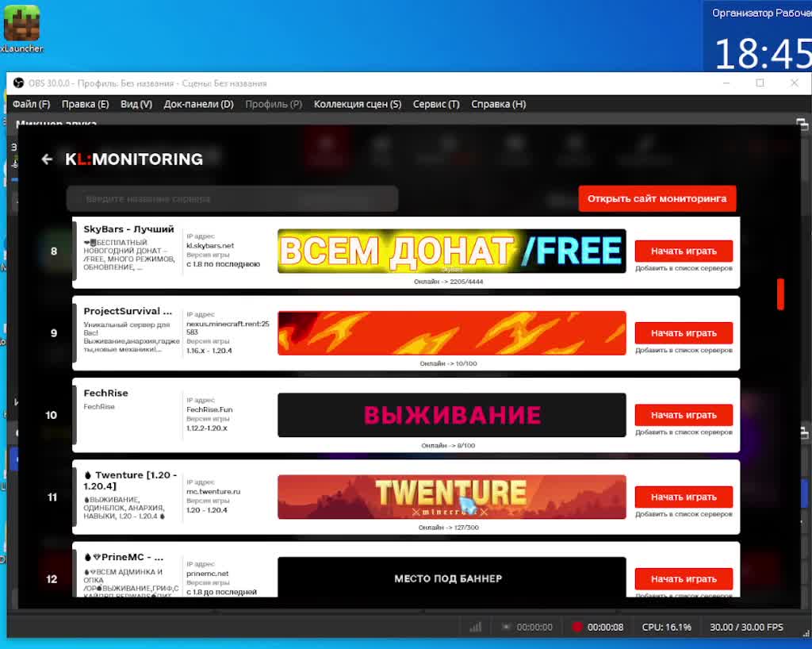
Task: Click Открыть сайт мониторинга button
Action: [657, 198]
